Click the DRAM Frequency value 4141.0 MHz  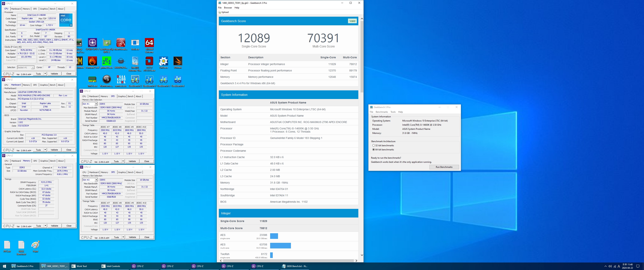[x=46, y=182]
